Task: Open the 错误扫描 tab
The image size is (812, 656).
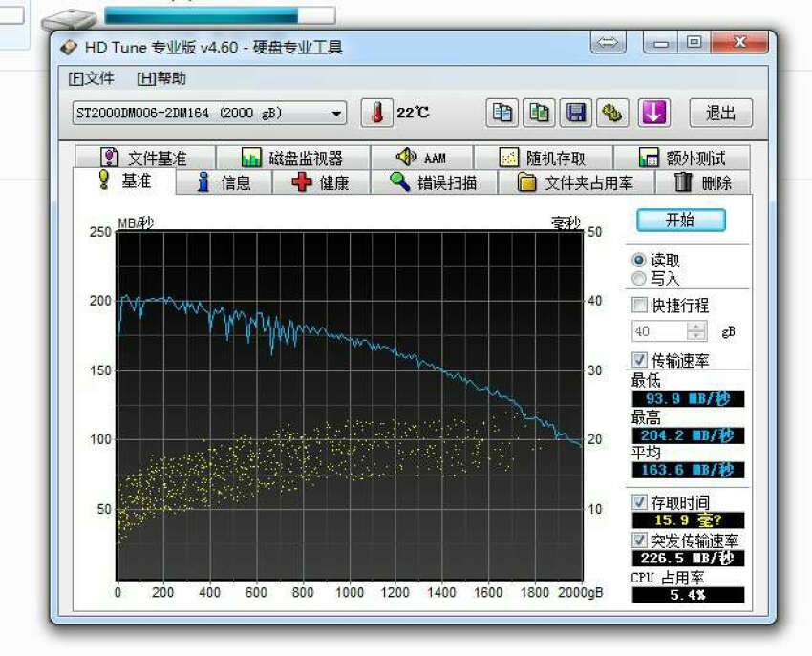Action: [434, 182]
